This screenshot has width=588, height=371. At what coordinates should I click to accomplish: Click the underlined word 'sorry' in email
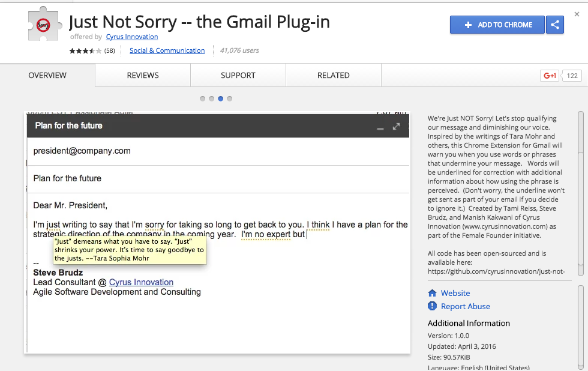155,225
